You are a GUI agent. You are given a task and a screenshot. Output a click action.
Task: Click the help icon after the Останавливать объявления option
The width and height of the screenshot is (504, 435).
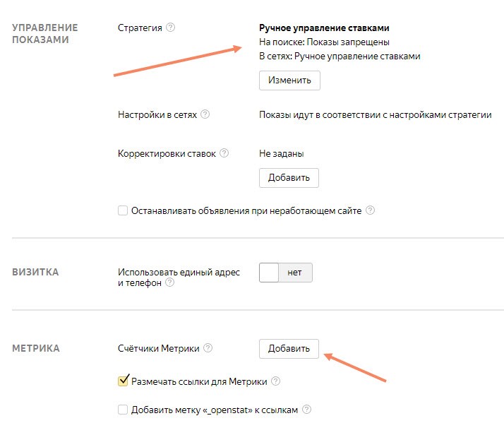click(x=370, y=210)
